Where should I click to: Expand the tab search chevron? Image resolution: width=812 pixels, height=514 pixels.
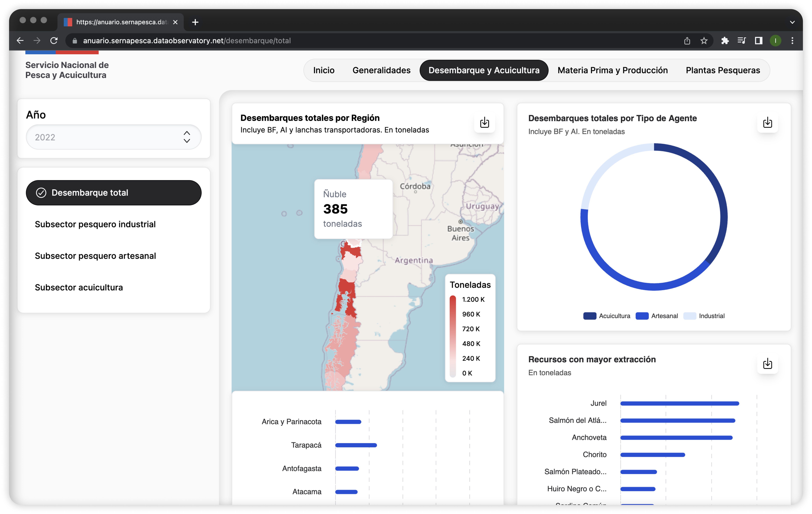coord(792,23)
